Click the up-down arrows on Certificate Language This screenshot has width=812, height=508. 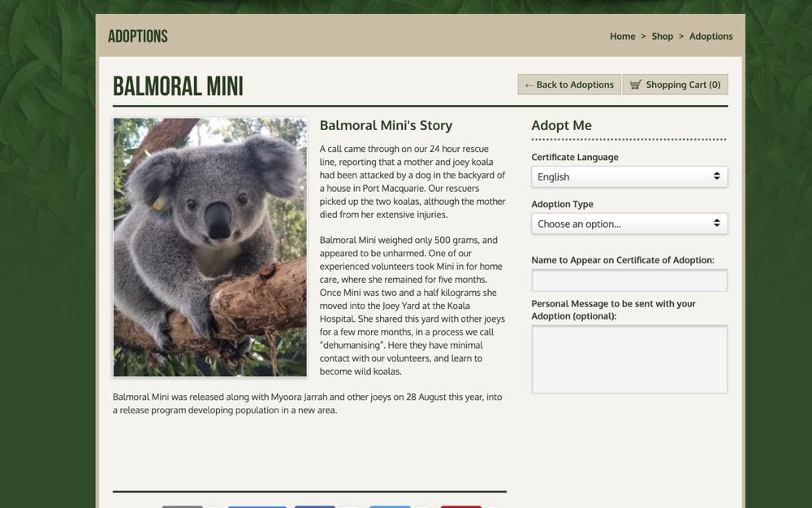click(716, 176)
